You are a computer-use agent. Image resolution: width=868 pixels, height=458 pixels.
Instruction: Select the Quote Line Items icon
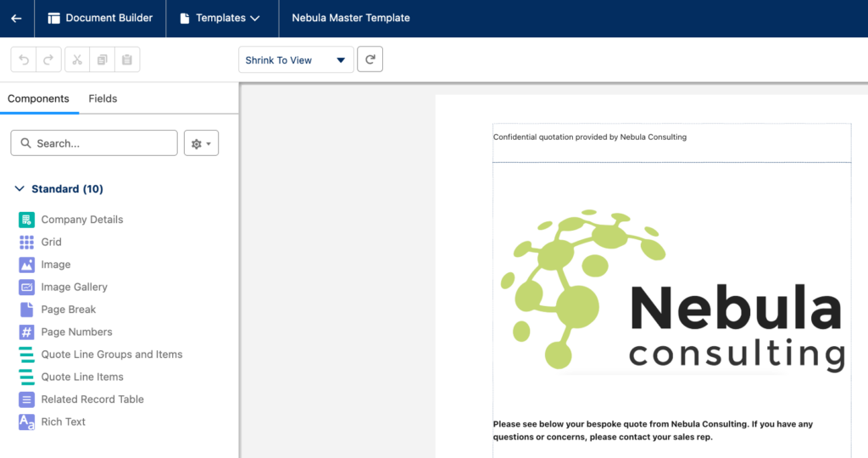tap(26, 377)
